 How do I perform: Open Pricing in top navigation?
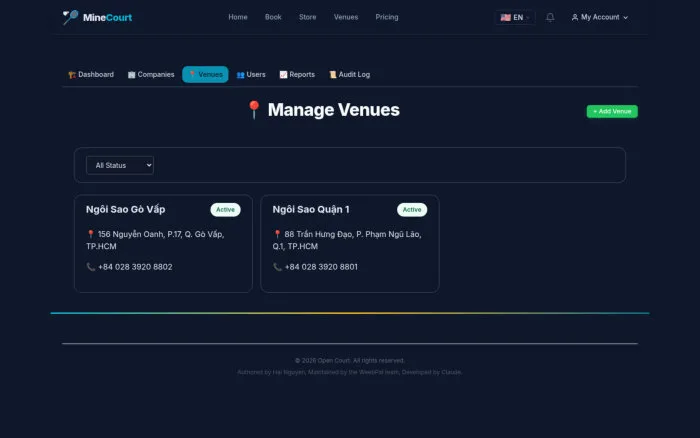(x=387, y=17)
